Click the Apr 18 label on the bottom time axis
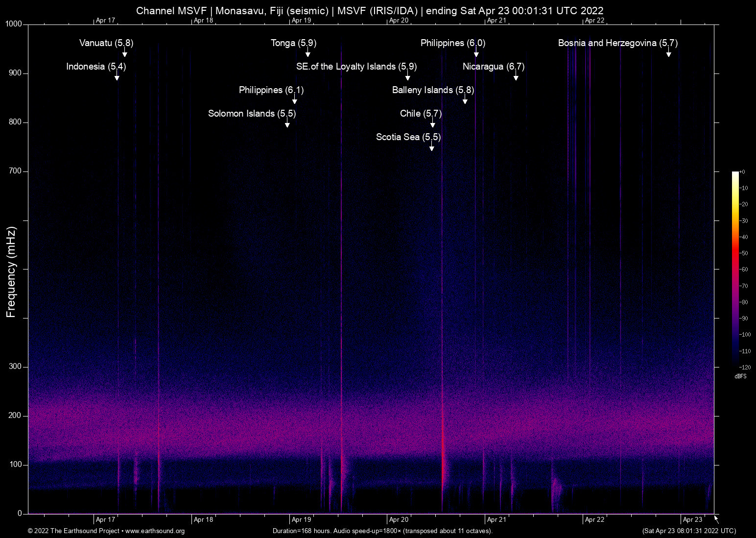 pos(204,520)
